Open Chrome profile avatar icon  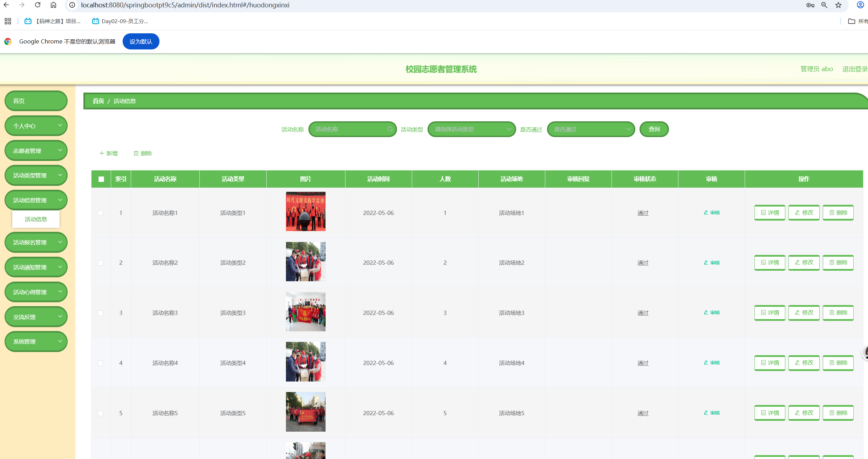(x=860, y=5)
